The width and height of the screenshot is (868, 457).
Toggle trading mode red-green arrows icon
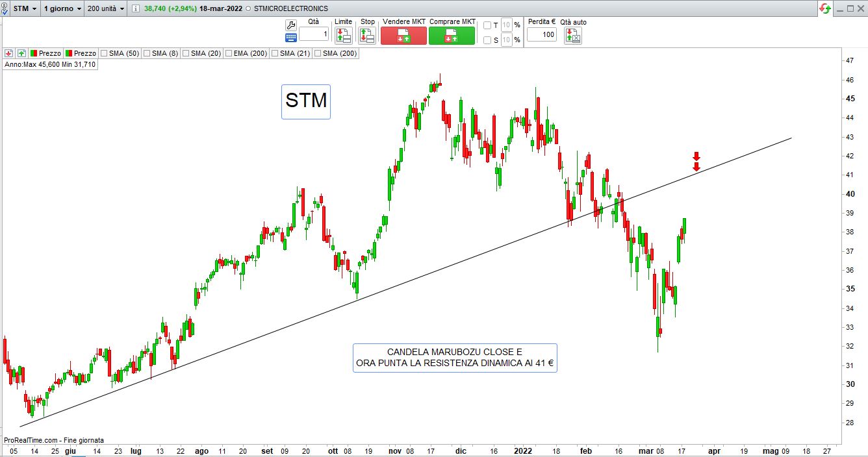pyautogui.click(x=824, y=9)
